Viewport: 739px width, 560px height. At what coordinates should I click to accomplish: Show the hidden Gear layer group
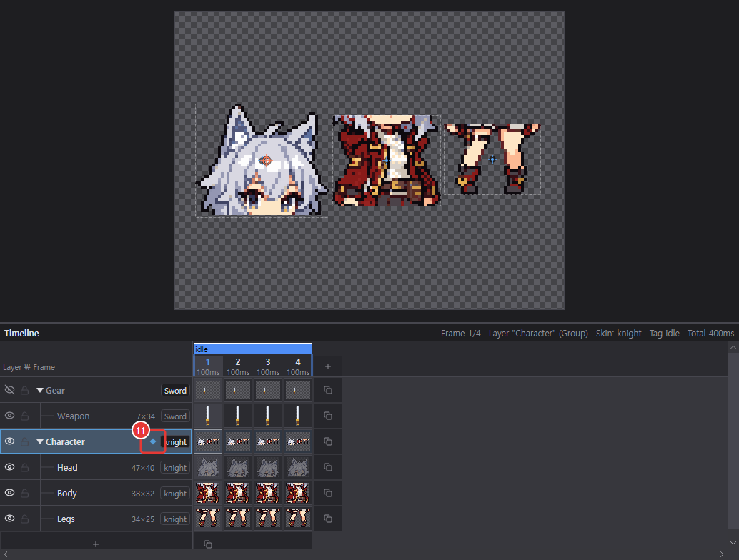point(9,390)
